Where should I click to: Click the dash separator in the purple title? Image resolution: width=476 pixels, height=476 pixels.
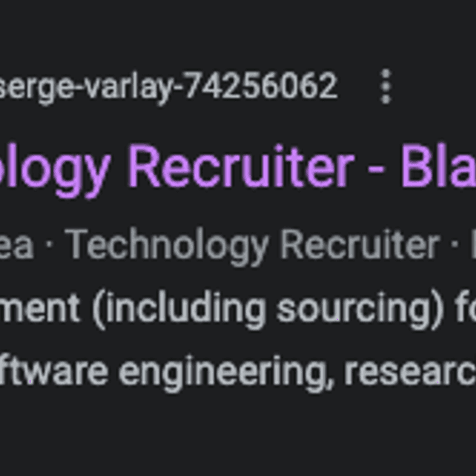tap(377, 170)
